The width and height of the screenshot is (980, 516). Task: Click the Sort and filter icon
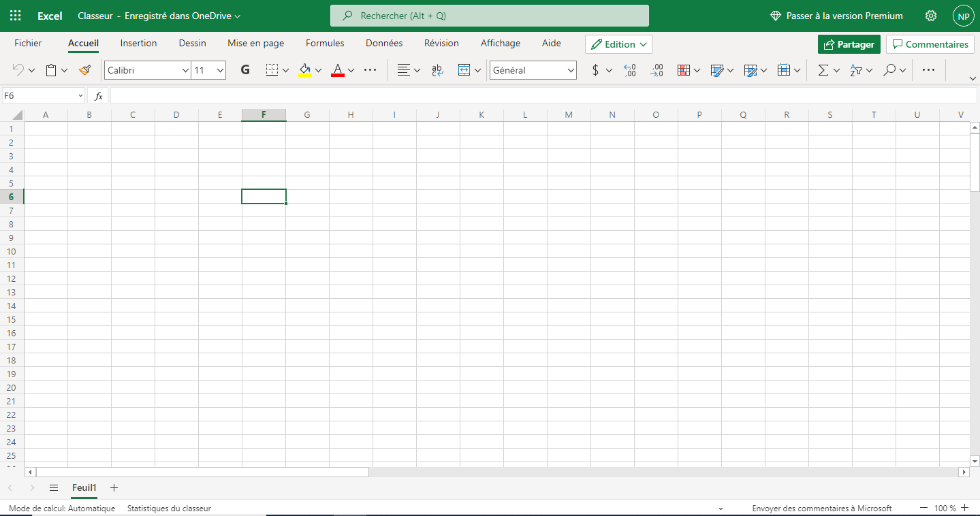[857, 70]
